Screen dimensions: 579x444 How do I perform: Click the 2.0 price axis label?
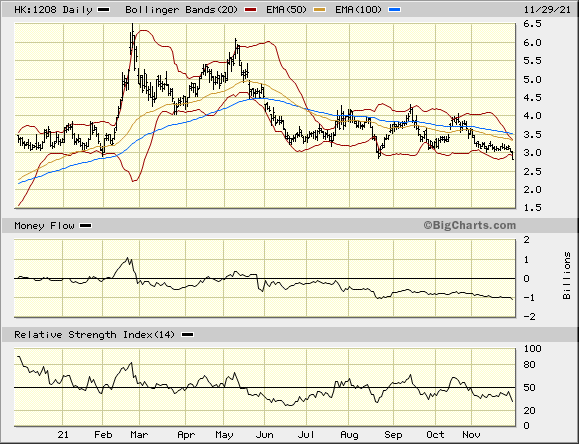pos(532,189)
